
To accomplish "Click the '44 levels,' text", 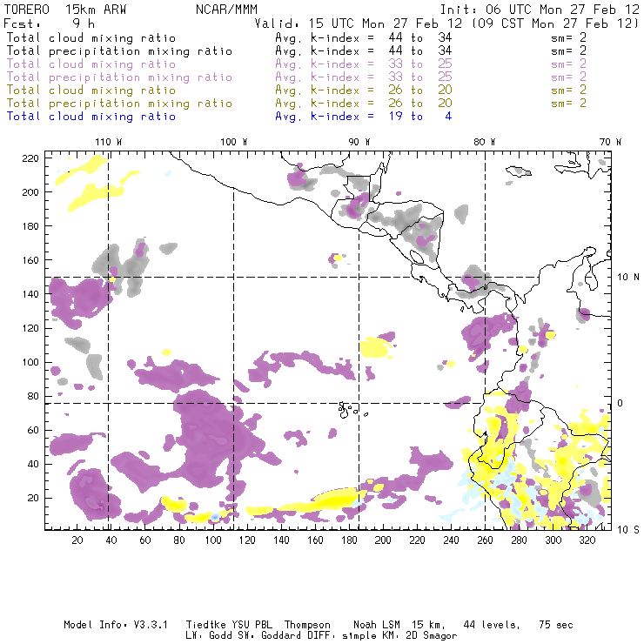I will click(492, 625).
